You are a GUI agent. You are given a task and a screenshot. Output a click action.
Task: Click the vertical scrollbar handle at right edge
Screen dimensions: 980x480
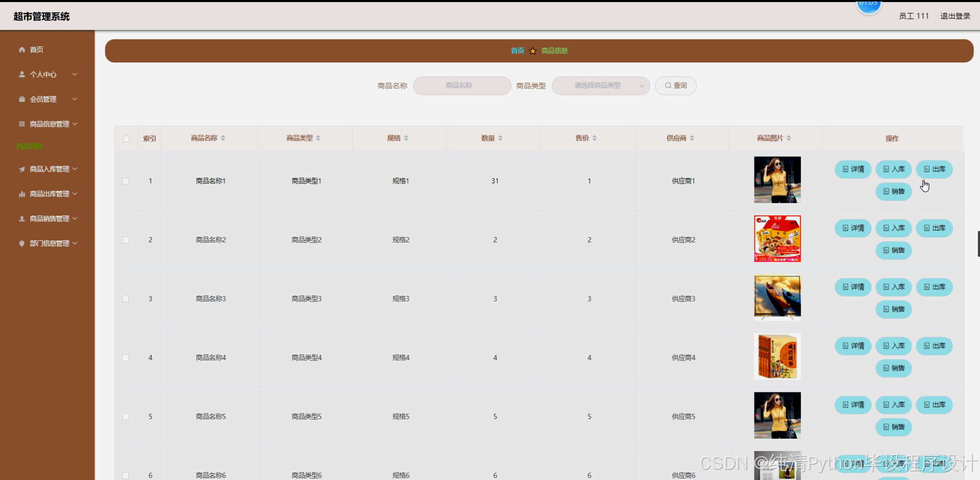tap(978, 244)
